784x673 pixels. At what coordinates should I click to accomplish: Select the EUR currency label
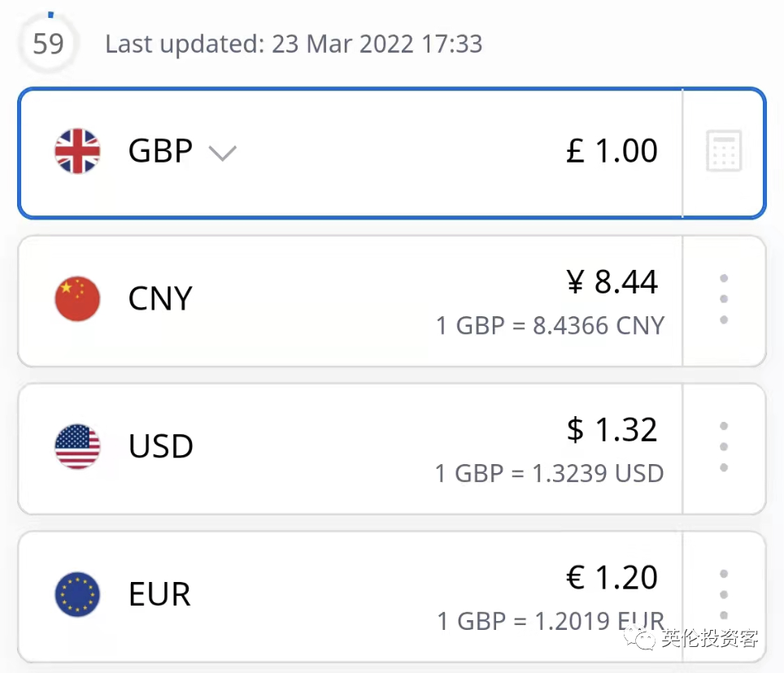(159, 594)
